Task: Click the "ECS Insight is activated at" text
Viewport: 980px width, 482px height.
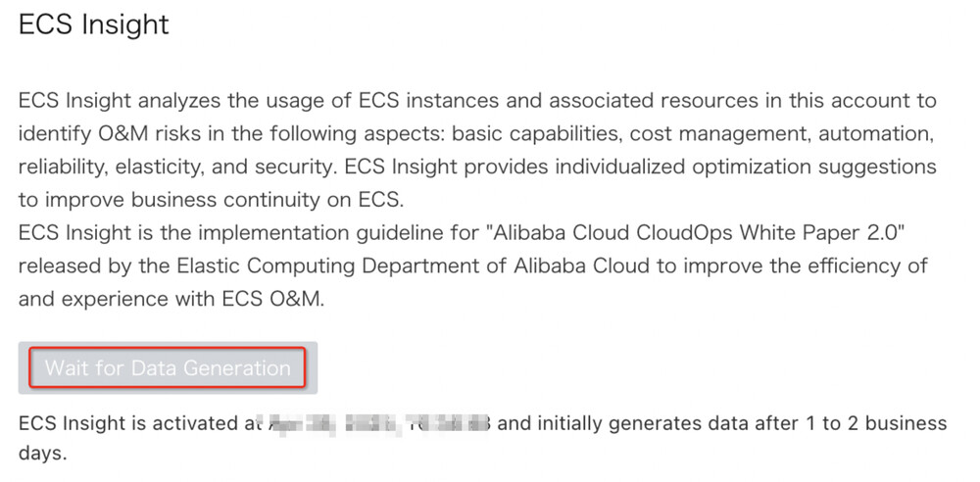Action: [136, 423]
